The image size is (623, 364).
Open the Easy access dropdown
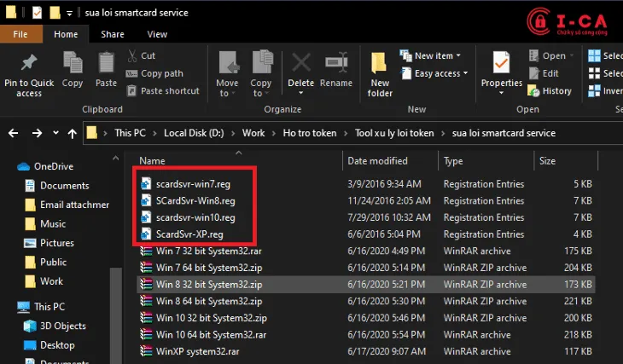pyautogui.click(x=434, y=73)
